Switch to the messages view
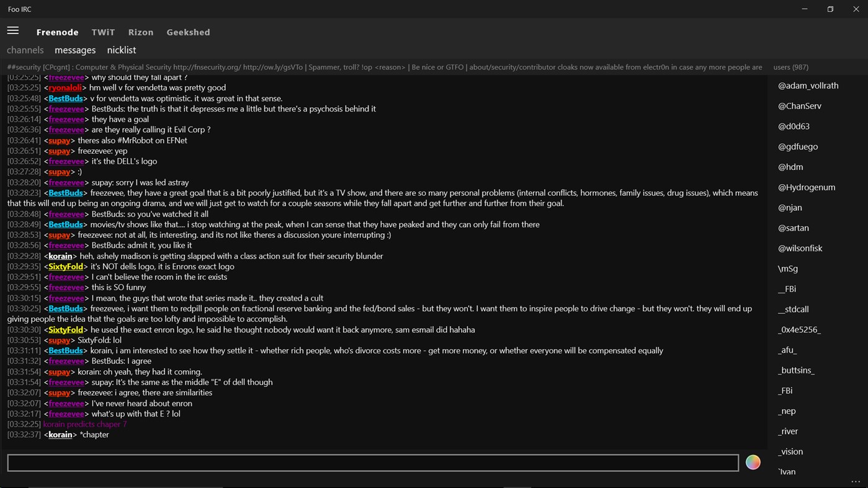868x488 pixels. coord(75,50)
